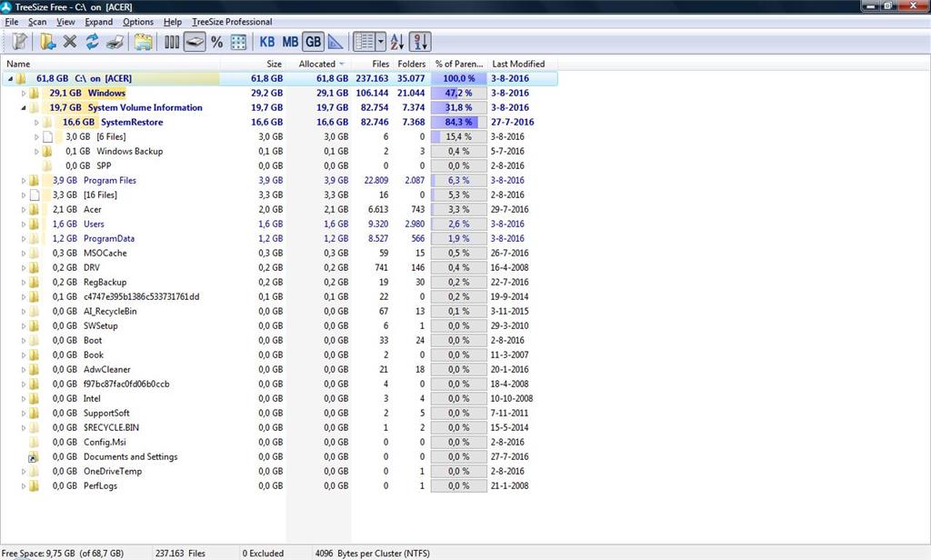Screen dimensions: 931x560
Task: Select the OneDriveTemp folder
Action: (x=113, y=472)
